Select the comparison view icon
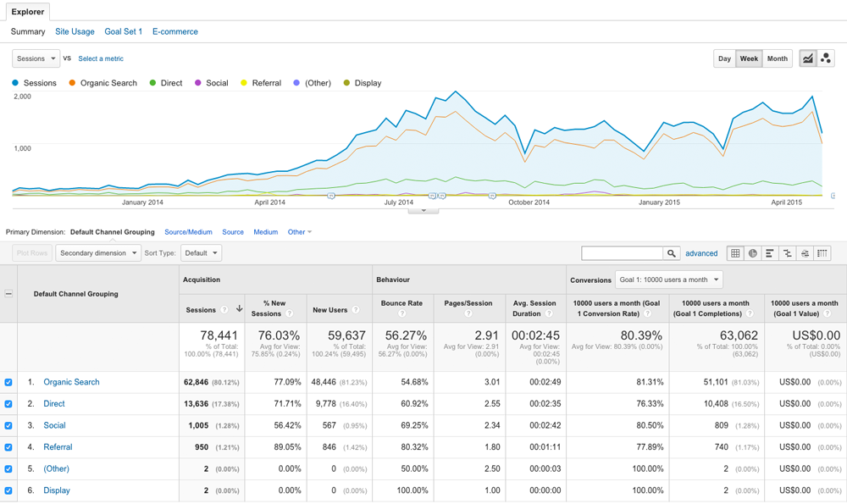The image size is (847, 504). (788, 253)
